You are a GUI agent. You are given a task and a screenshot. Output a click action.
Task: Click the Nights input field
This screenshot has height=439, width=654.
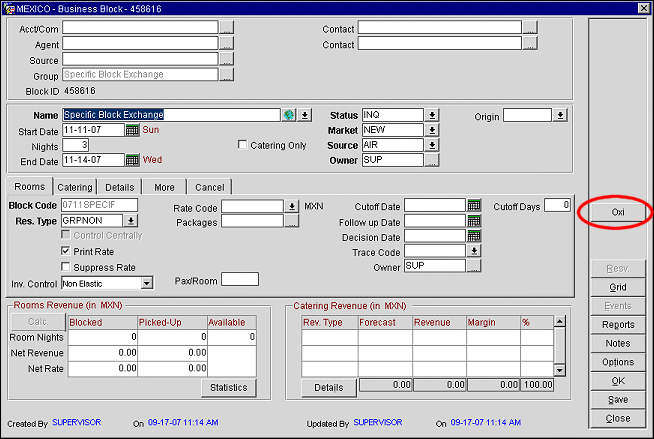(x=76, y=145)
